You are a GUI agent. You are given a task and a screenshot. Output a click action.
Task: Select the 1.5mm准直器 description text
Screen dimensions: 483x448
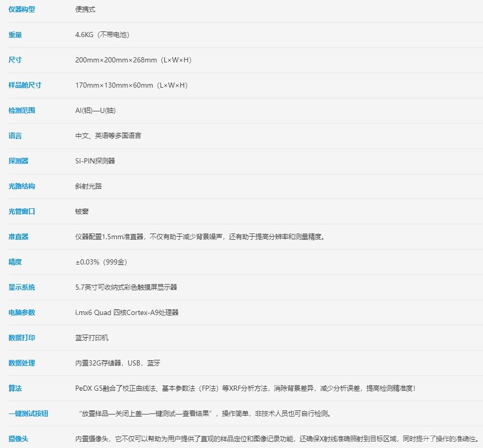coord(200,237)
